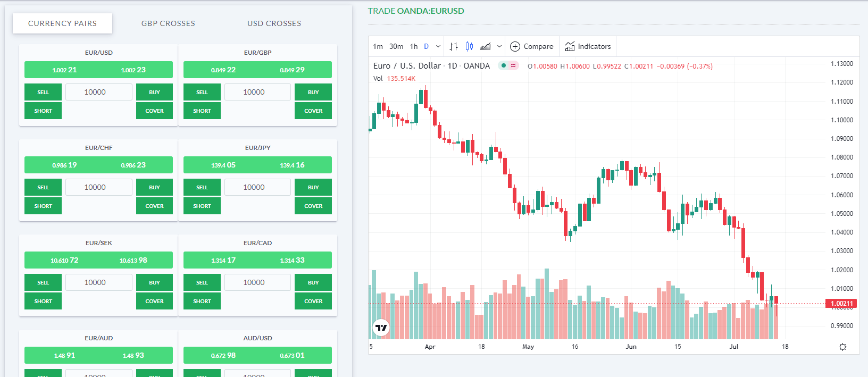This screenshot has width=868, height=377.
Task: Click SELL under EUR/GBP
Action: [x=202, y=92]
